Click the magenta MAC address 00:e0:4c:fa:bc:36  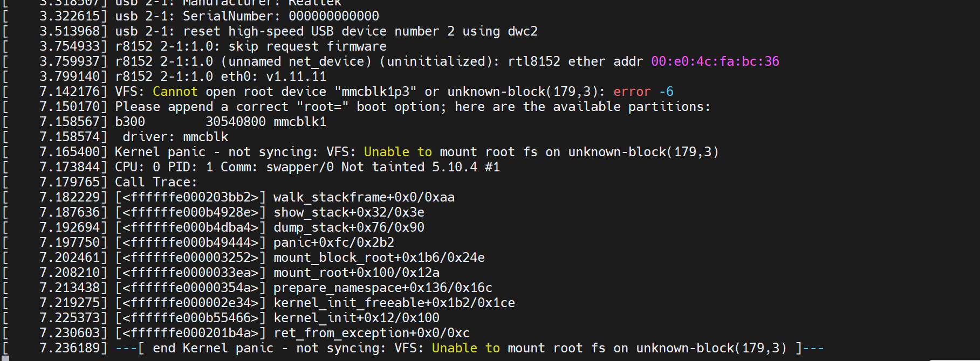(715, 61)
